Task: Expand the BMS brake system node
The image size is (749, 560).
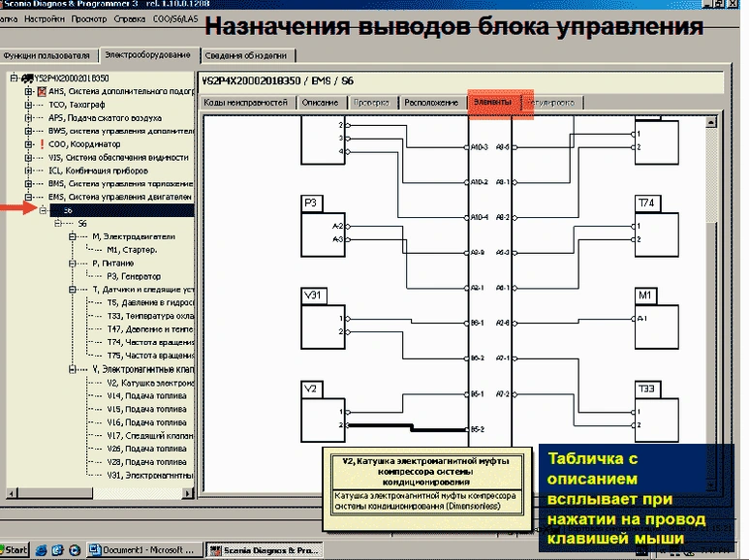Action: point(28,182)
